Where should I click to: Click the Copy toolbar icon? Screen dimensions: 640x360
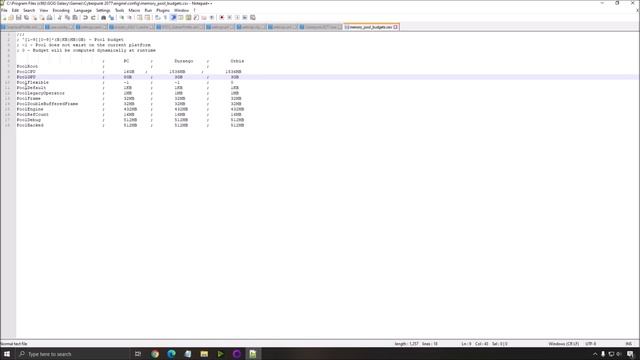point(67,18)
